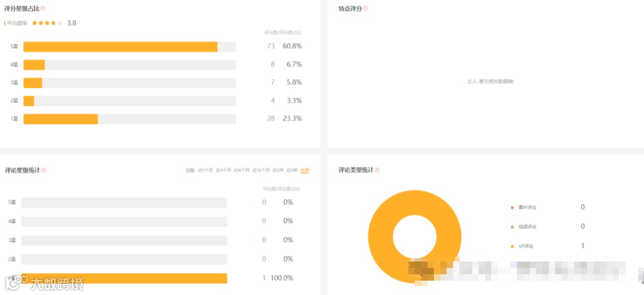
Task: Select 全部 time range
Action: 305,171
